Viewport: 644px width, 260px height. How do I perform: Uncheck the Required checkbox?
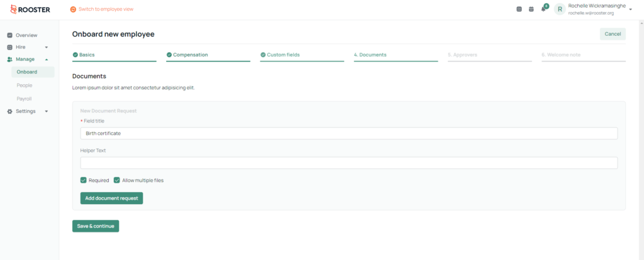tap(84, 180)
